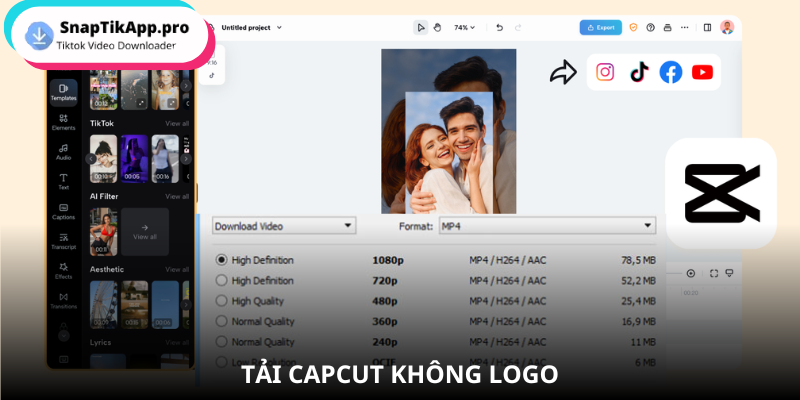Click the YouTube share icon
The height and width of the screenshot is (400, 800).
click(x=703, y=72)
